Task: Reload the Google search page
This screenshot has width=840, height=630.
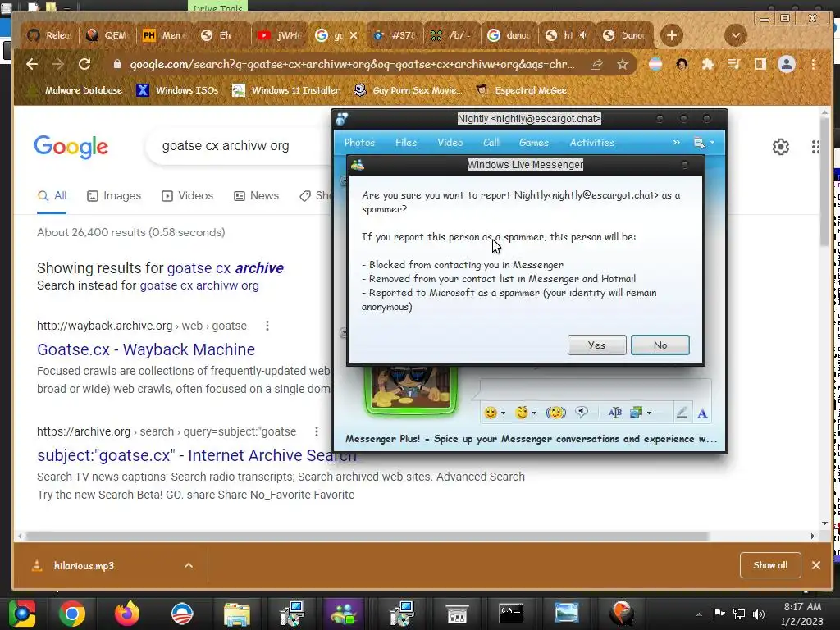Action: pos(84,64)
